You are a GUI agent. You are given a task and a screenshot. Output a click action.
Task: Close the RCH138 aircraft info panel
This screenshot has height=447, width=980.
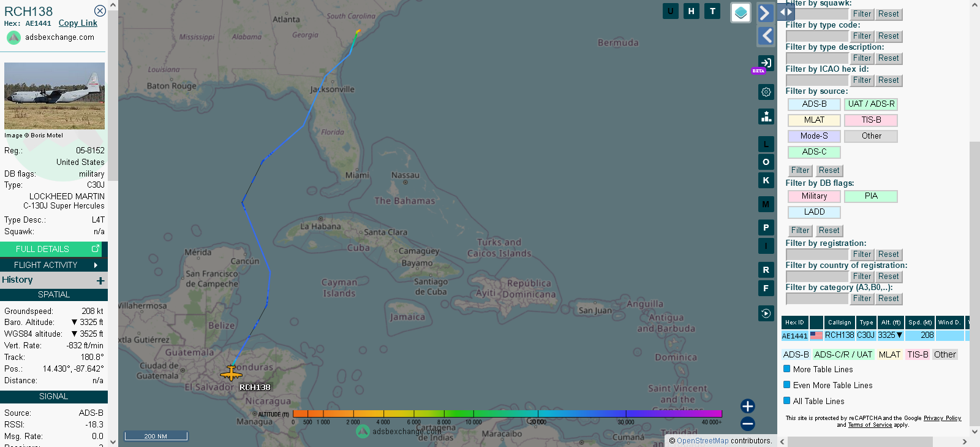point(100,11)
